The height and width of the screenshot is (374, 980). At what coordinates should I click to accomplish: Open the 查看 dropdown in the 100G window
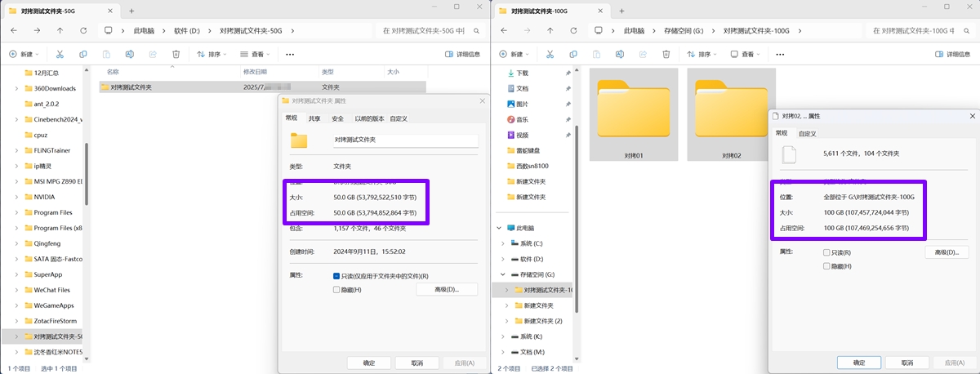(745, 55)
